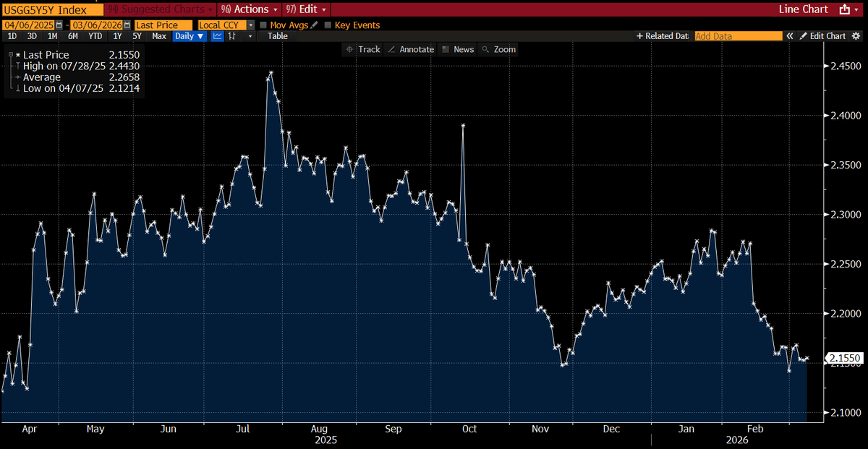
Task: Click the Add Data input field
Action: pyautogui.click(x=738, y=35)
